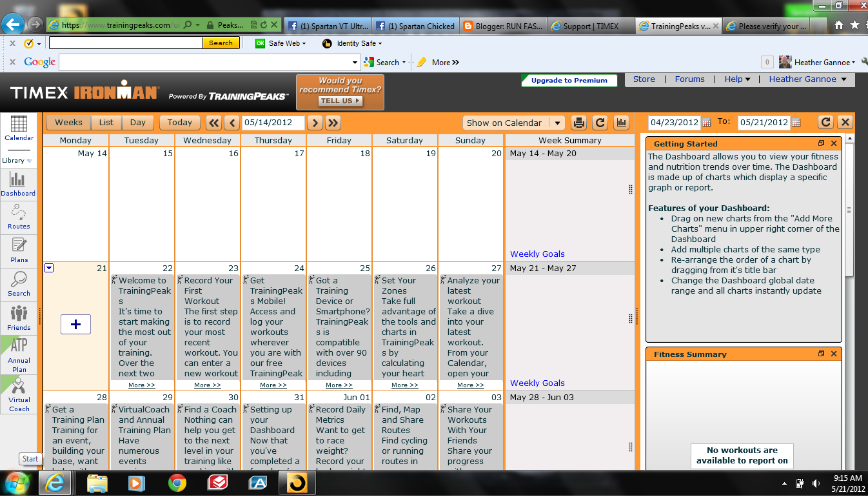Open the Virtual Coach sidebar icon

point(19,394)
